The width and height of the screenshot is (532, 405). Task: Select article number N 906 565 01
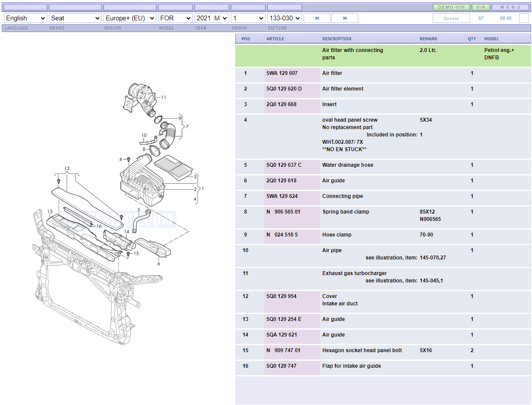tap(283, 212)
